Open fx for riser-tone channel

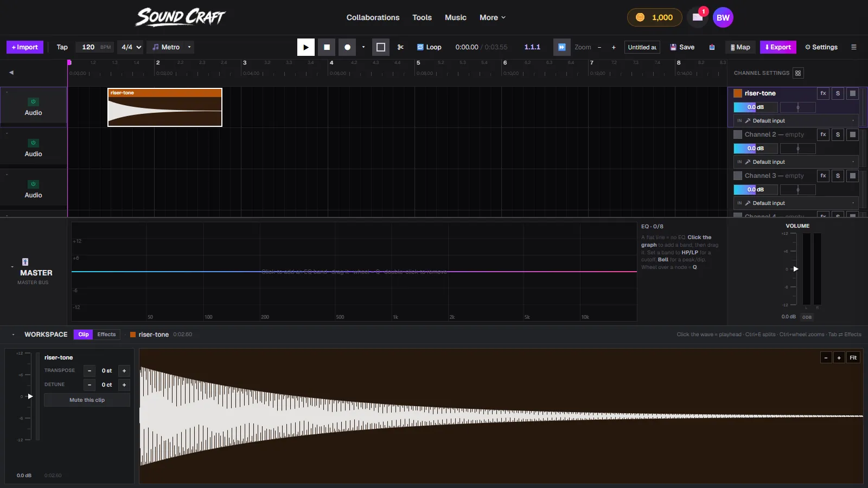point(824,93)
